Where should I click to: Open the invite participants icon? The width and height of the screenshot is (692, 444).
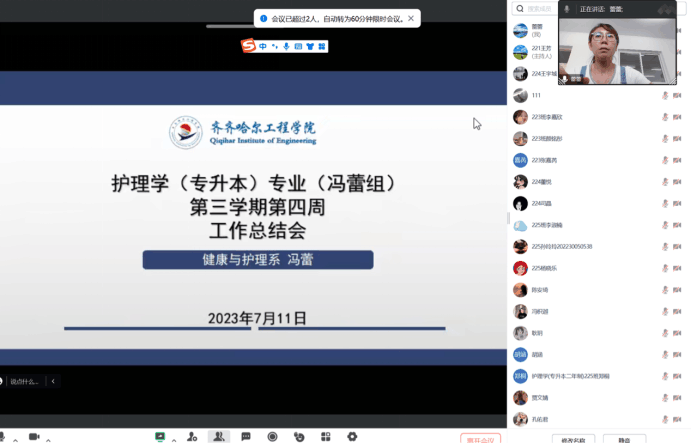pyautogui.click(x=192, y=437)
